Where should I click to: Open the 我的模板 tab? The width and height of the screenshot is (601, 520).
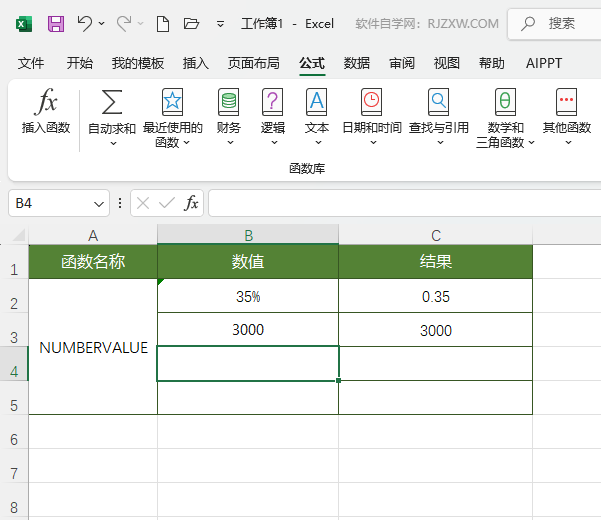(138, 63)
